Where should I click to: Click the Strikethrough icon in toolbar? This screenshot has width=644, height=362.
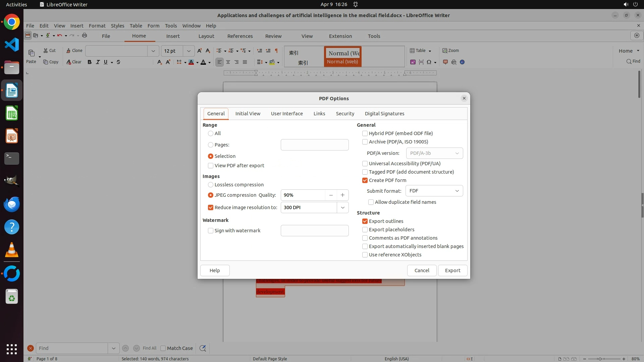(x=118, y=62)
